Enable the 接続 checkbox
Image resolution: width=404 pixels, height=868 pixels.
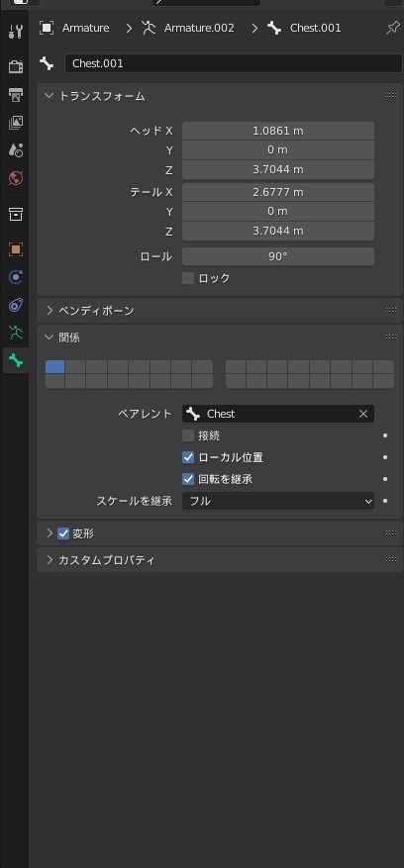click(x=188, y=435)
